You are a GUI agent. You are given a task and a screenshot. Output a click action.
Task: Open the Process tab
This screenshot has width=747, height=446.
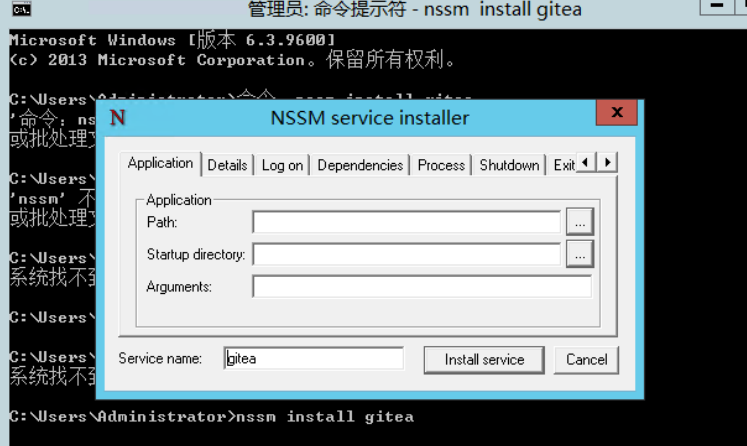(441, 165)
